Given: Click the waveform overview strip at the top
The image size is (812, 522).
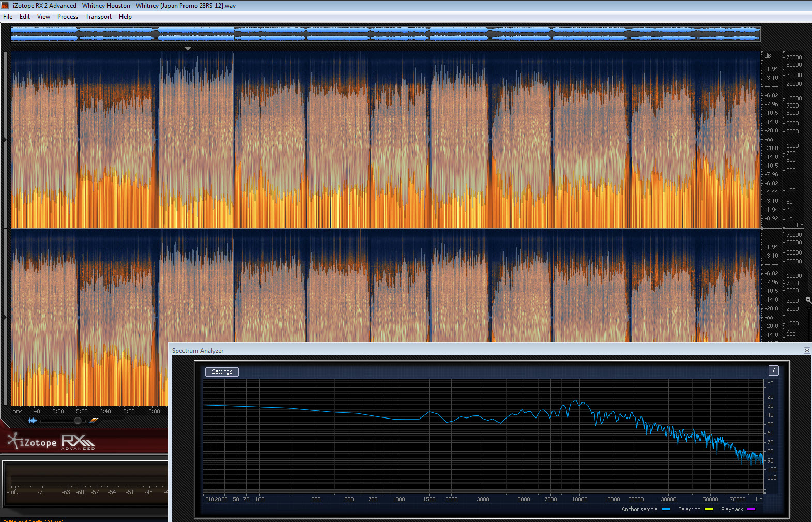Looking at the screenshot, I should pos(386,34).
